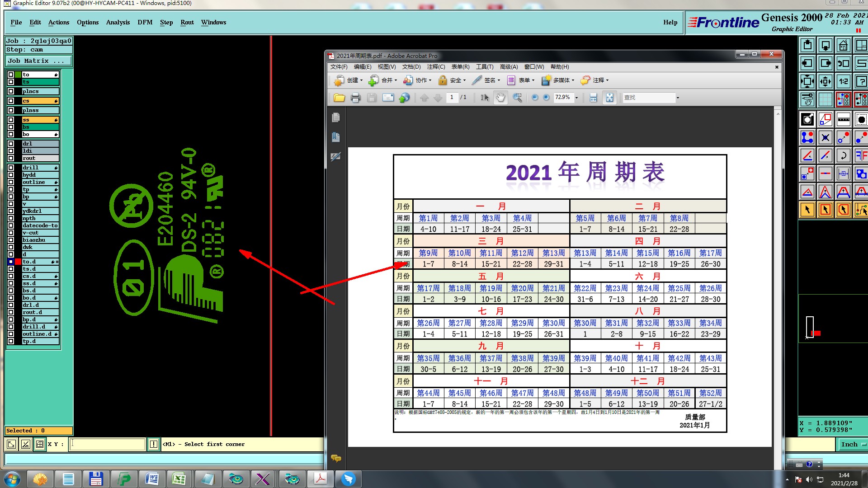
Task: Open the 72.9% zoom level dropdown
Action: tap(576, 98)
